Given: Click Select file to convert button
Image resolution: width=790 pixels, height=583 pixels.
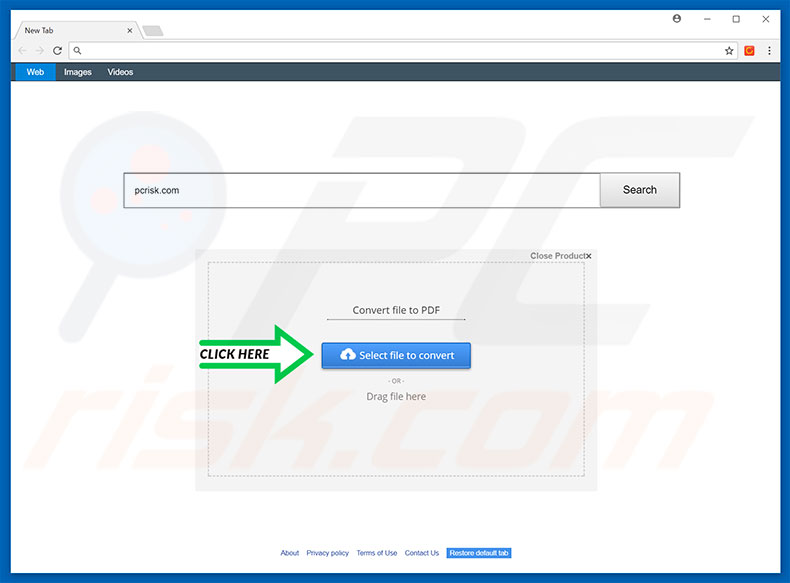Looking at the screenshot, I should (x=396, y=355).
